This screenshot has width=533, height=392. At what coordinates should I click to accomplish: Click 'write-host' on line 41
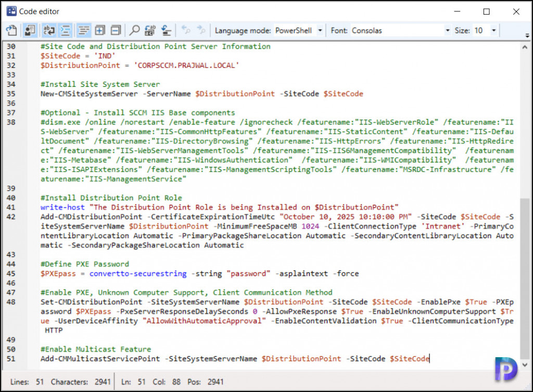pos(62,207)
